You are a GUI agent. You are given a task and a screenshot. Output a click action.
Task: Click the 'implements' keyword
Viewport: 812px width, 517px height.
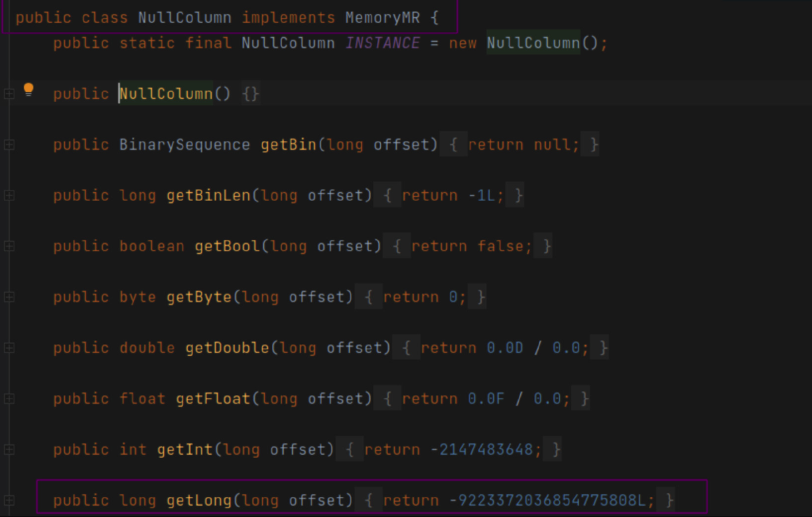coord(289,18)
